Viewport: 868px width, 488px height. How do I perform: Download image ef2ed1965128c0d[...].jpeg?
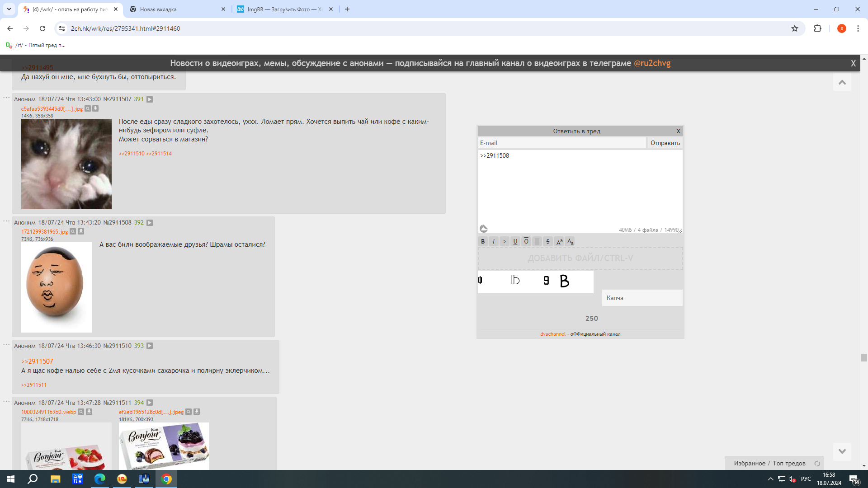[197, 412]
